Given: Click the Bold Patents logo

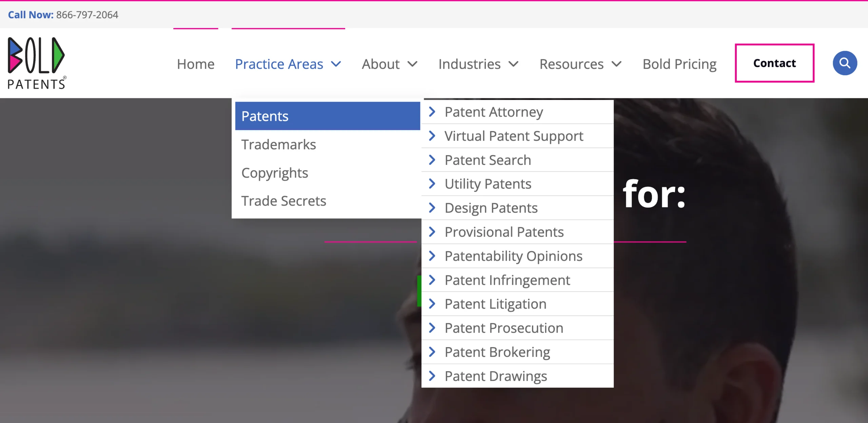Looking at the screenshot, I should click(37, 63).
